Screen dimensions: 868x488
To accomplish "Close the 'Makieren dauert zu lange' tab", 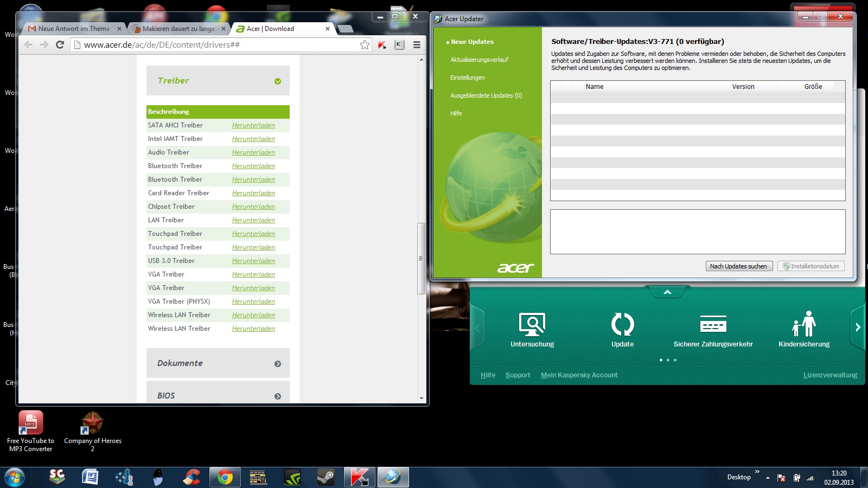I will coord(223,29).
